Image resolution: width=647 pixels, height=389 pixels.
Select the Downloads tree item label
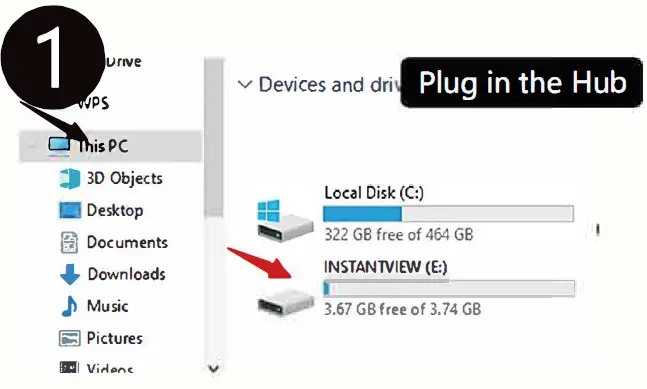point(126,274)
